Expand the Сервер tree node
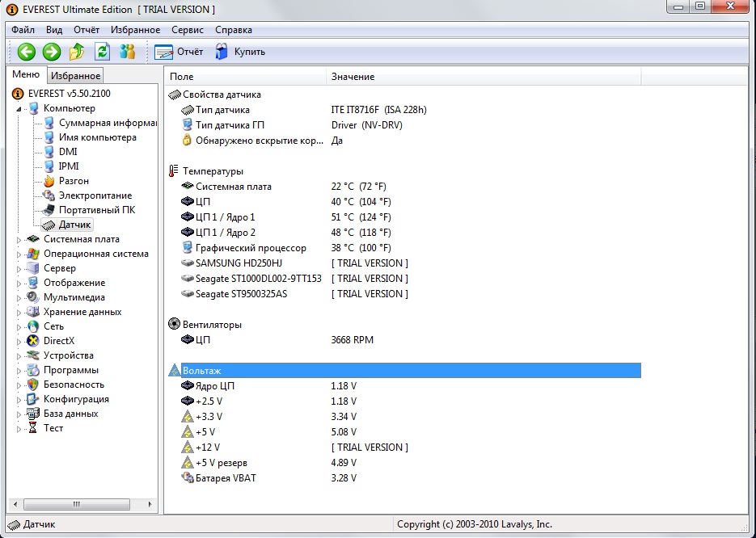The image size is (756, 538). (x=19, y=269)
